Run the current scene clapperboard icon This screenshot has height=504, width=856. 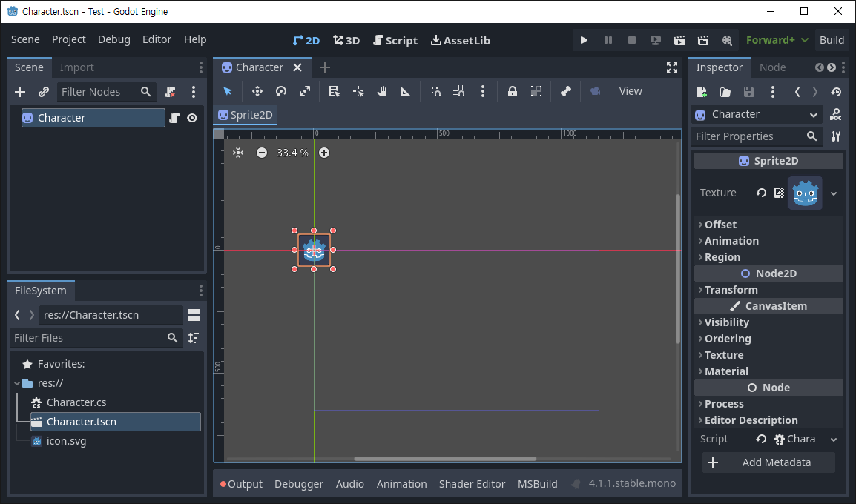[679, 40]
